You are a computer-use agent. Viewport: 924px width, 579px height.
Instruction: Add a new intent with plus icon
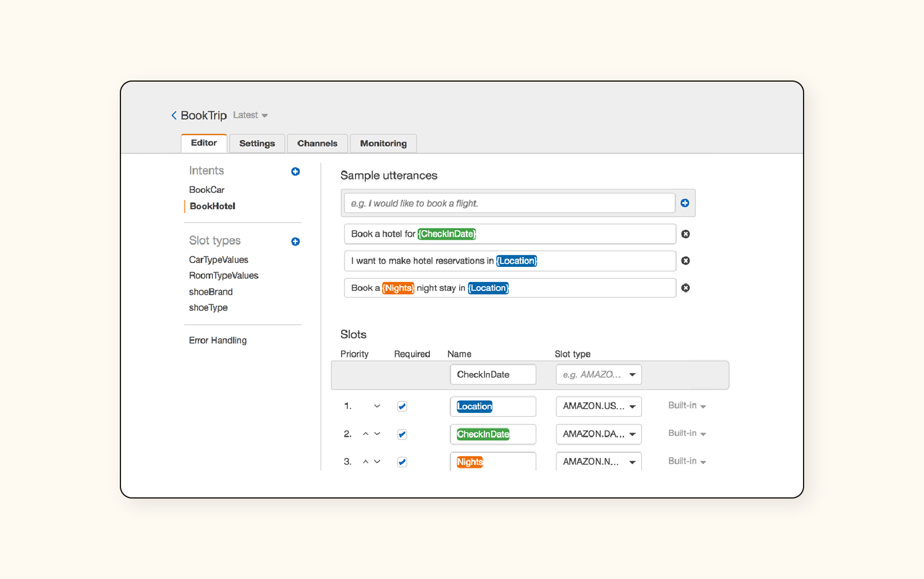coord(295,171)
